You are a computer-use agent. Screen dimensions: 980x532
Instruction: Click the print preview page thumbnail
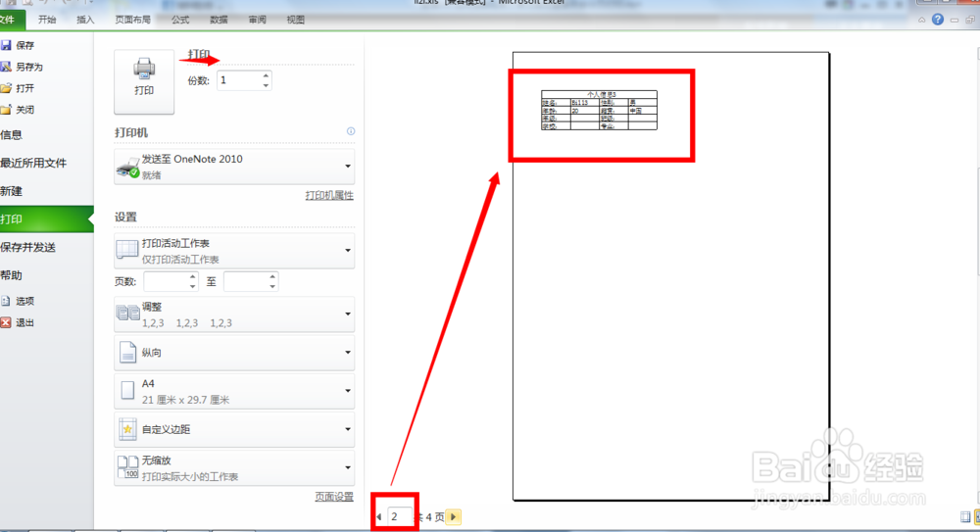pyautogui.click(x=671, y=276)
